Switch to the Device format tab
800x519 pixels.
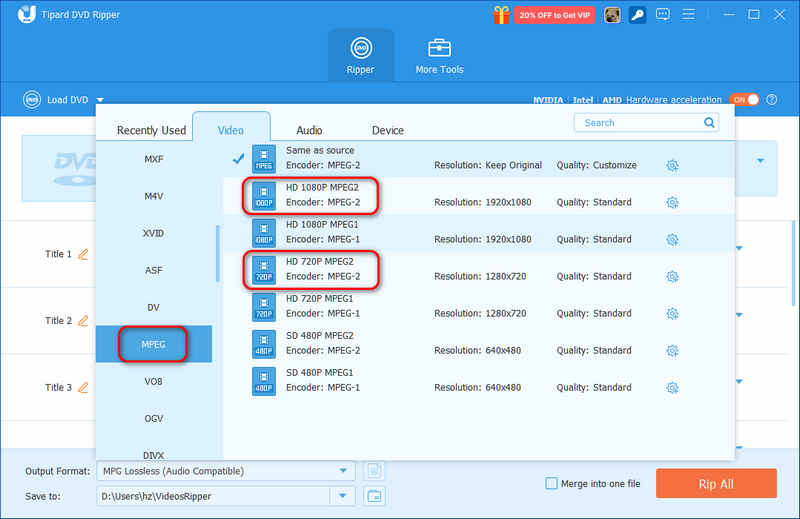tap(388, 130)
